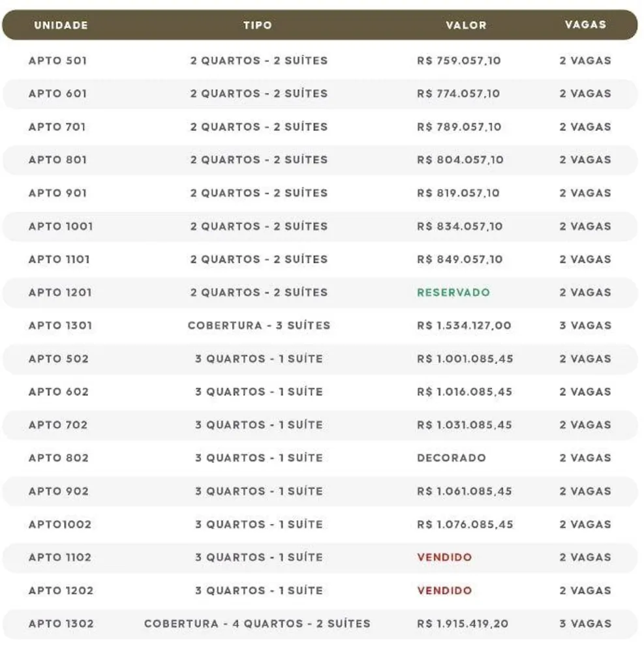
Task: Select Cobertura - 4 Quartos - 2 Suítes type
Action: [x=257, y=624]
